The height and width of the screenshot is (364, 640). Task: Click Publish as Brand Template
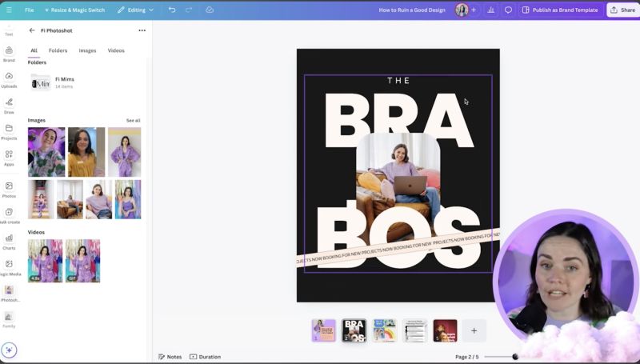pos(561,10)
